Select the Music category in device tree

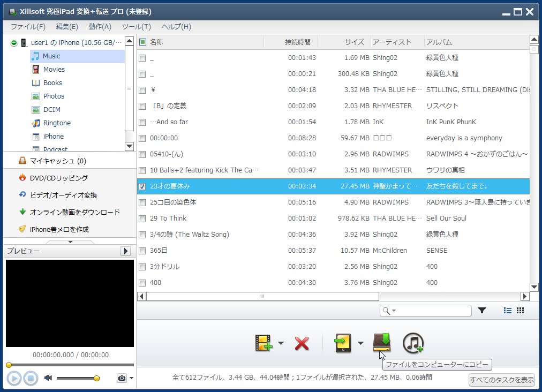[78, 56]
